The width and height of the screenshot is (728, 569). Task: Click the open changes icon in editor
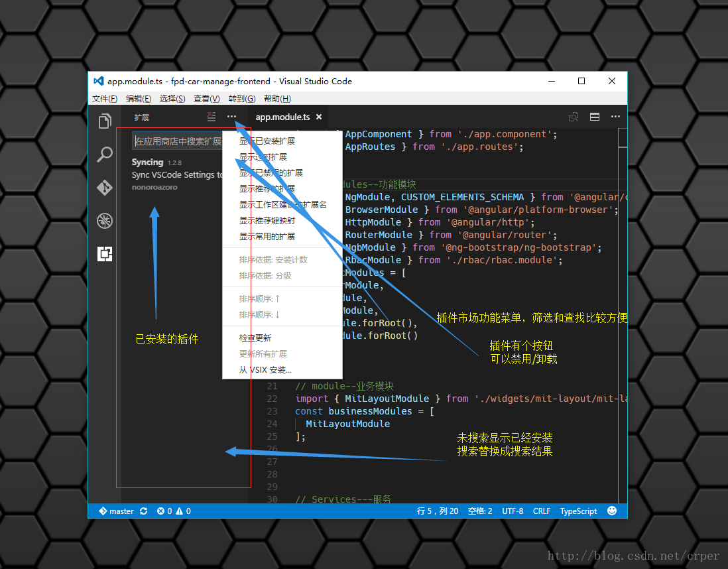(x=574, y=117)
